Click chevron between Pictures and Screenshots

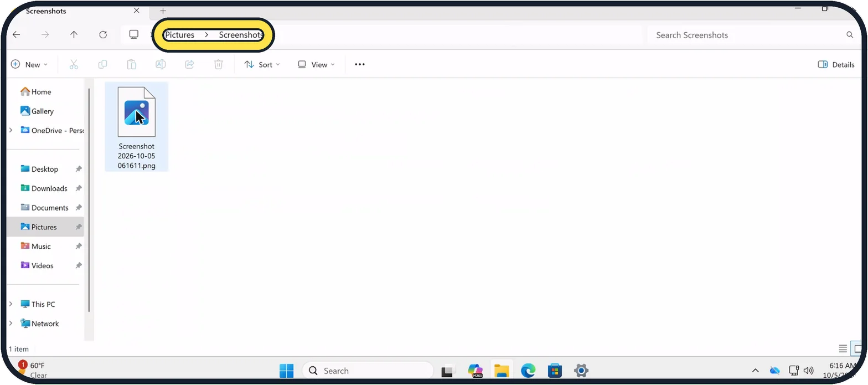coord(206,35)
